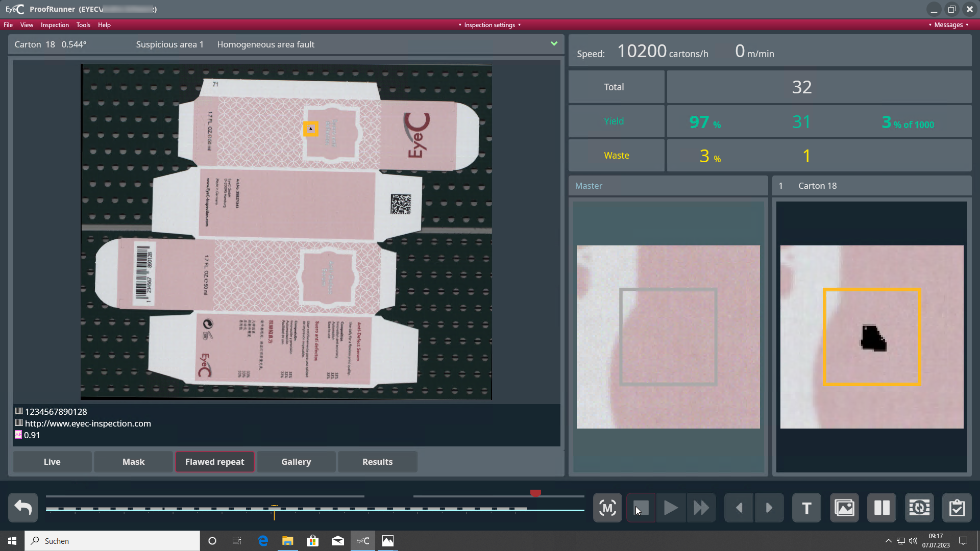Toggle the split view icon

tap(881, 508)
